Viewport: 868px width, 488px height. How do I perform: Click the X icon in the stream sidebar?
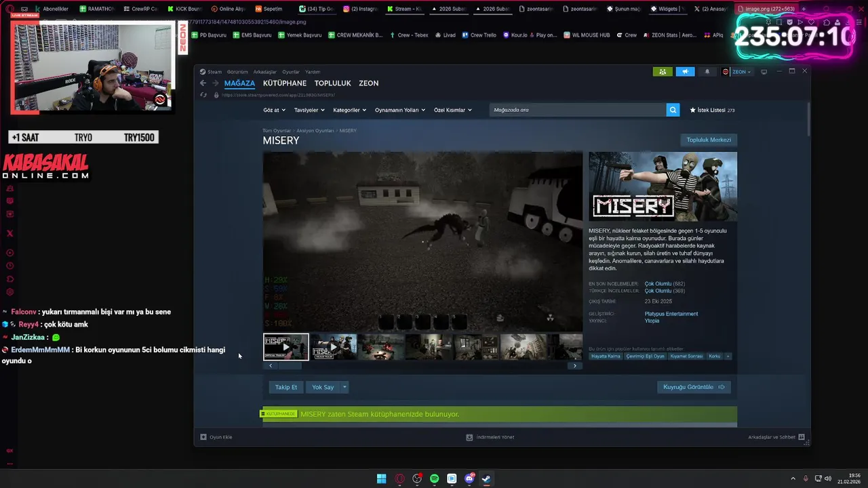[9, 233]
